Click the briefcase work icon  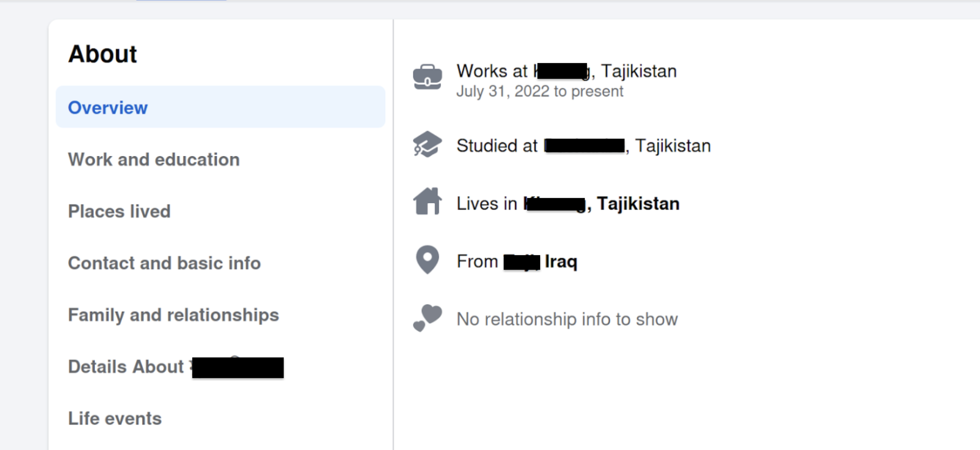click(x=427, y=77)
